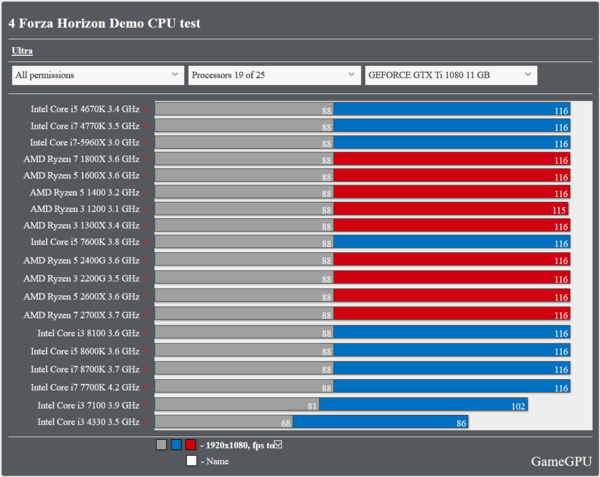Remove Intel Core i7 4770K with red X
600x477 pixels.
coord(145,126)
